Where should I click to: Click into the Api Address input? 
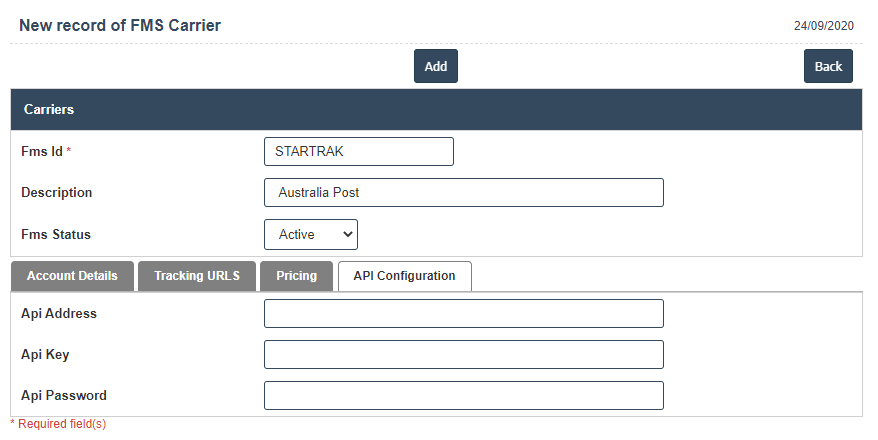pyautogui.click(x=463, y=313)
